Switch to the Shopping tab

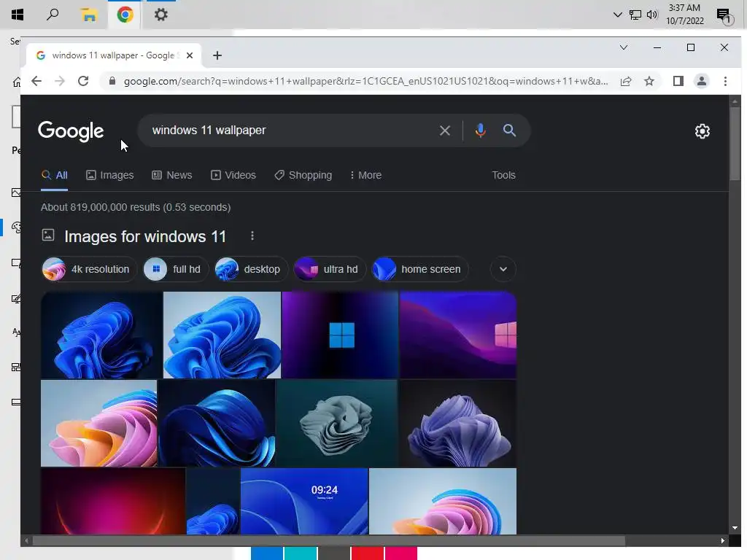(x=303, y=175)
